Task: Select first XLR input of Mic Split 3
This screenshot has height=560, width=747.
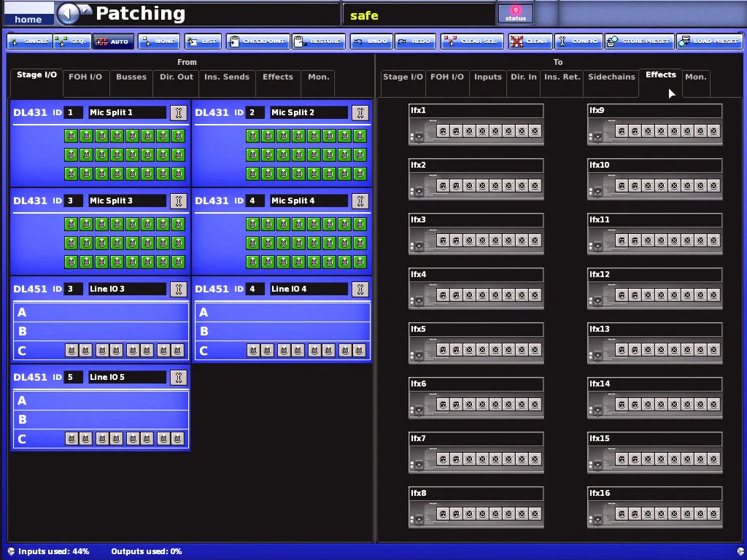Action: pyautogui.click(x=71, y=224)
